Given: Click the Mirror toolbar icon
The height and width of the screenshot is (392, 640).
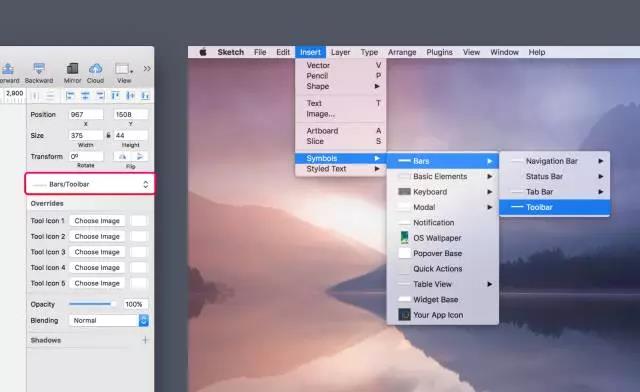Looking at the screenshot, I should pyautogui.click(x=72, y=68).
